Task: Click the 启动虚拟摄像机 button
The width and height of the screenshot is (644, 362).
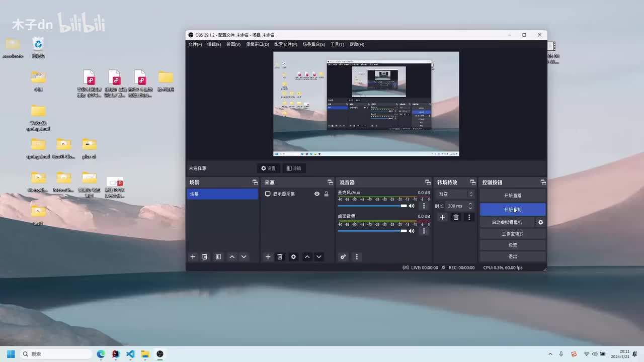Action: tap(507, 222)
